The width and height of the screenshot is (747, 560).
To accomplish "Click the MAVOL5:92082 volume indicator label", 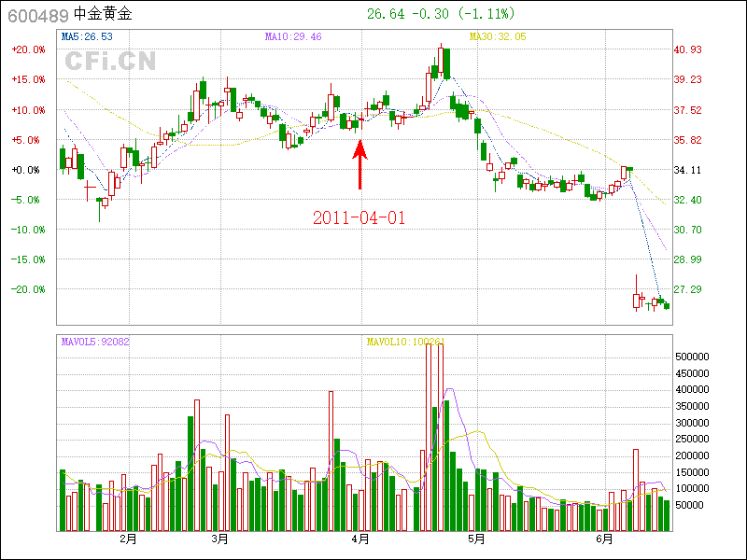I will tap(95, 342).
